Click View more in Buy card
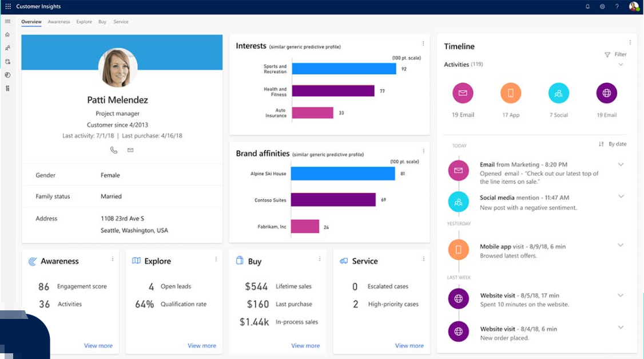 click(305, 345)
